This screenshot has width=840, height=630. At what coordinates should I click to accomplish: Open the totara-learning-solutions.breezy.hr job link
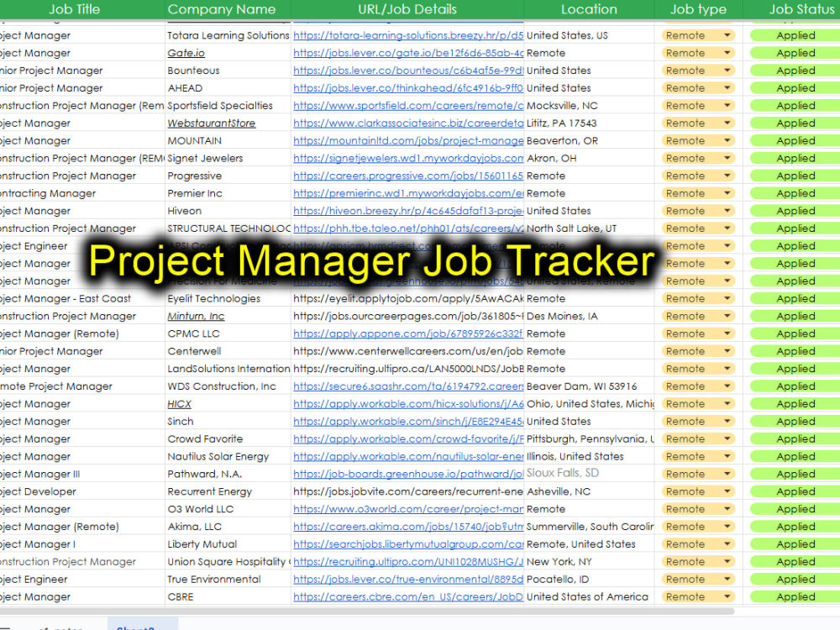tap(408, 35)
